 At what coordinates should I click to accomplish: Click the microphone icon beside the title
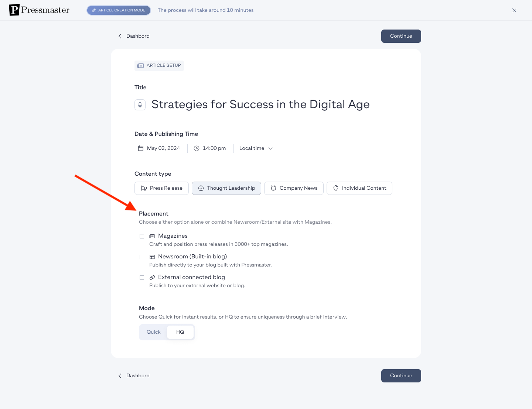click(140, 105)
